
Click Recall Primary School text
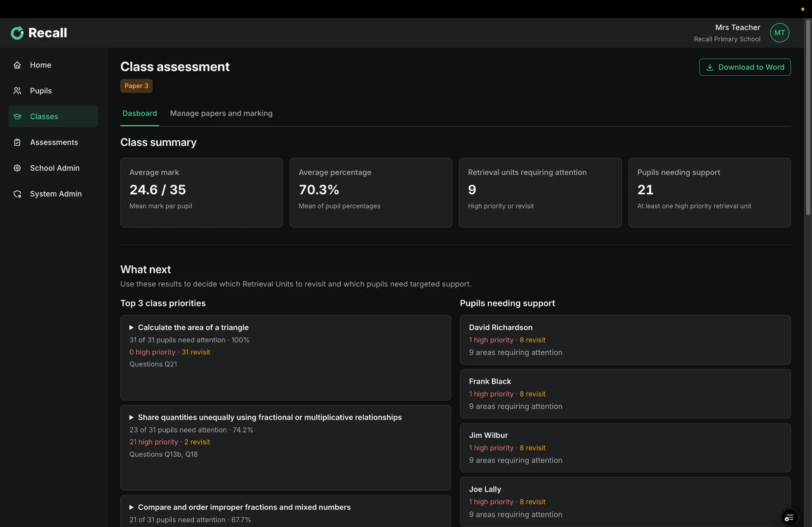(727, 39)
